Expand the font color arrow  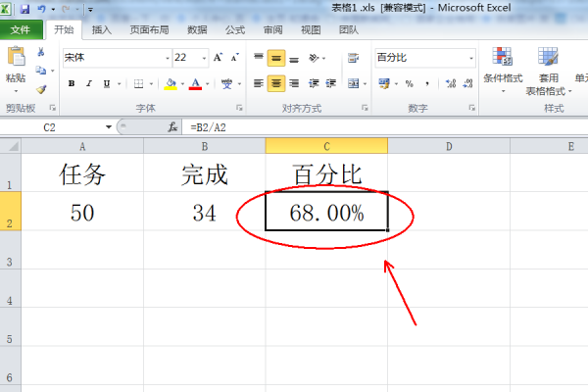pos(207,83)
